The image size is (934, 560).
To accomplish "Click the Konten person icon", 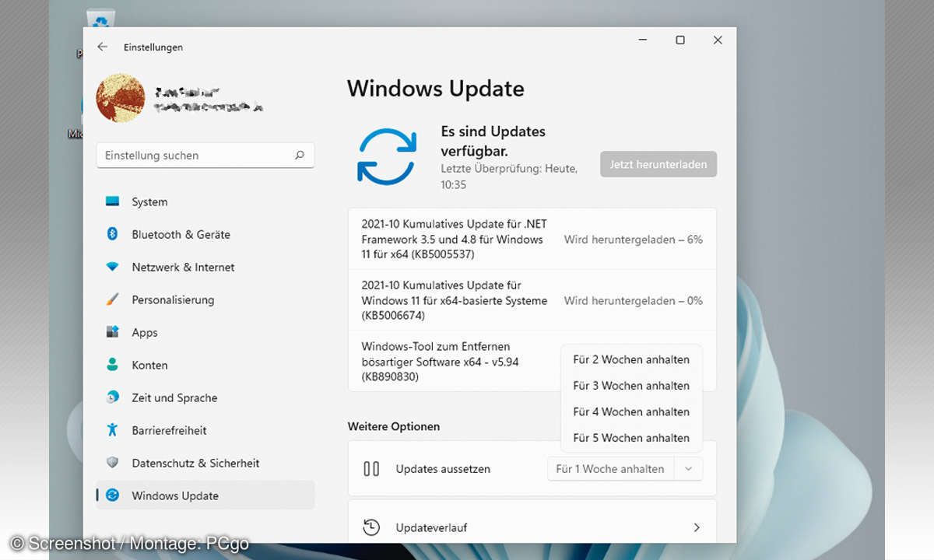I will click(x=112, y=365).
